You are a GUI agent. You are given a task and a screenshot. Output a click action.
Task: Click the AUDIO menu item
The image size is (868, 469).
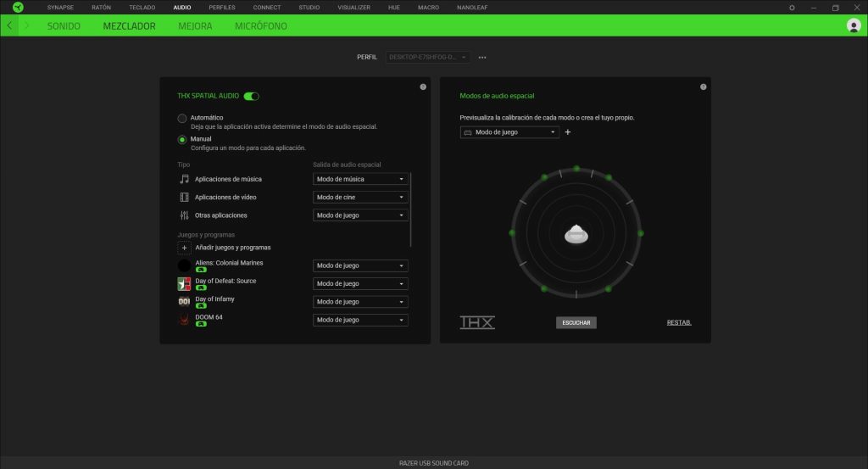pyautogui.click(x=182, y=8)
